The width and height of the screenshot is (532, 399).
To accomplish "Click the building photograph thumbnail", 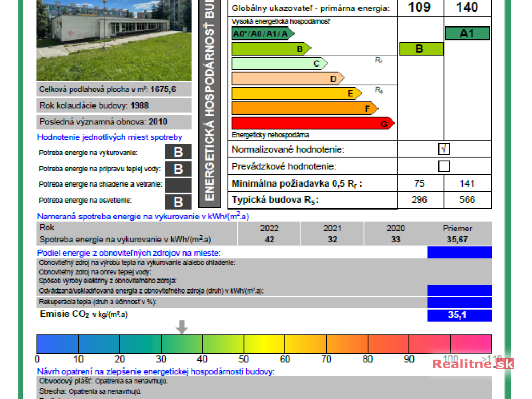I will click(x=114, y=40).
